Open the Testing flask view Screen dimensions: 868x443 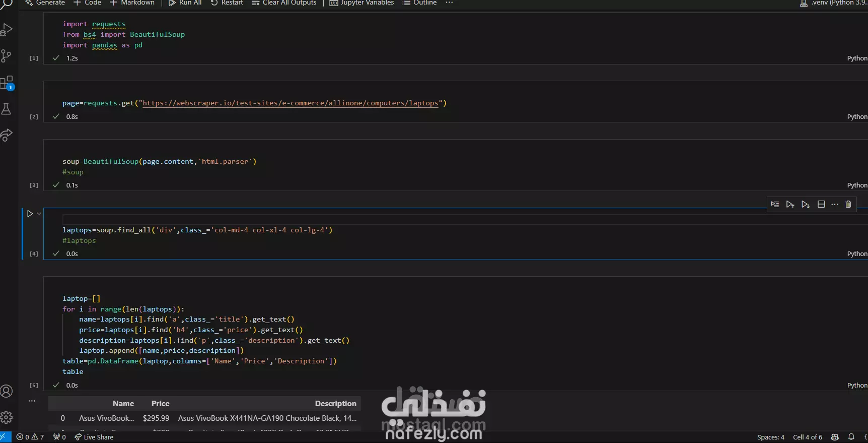pyautogui.click(x=7, y=109)
